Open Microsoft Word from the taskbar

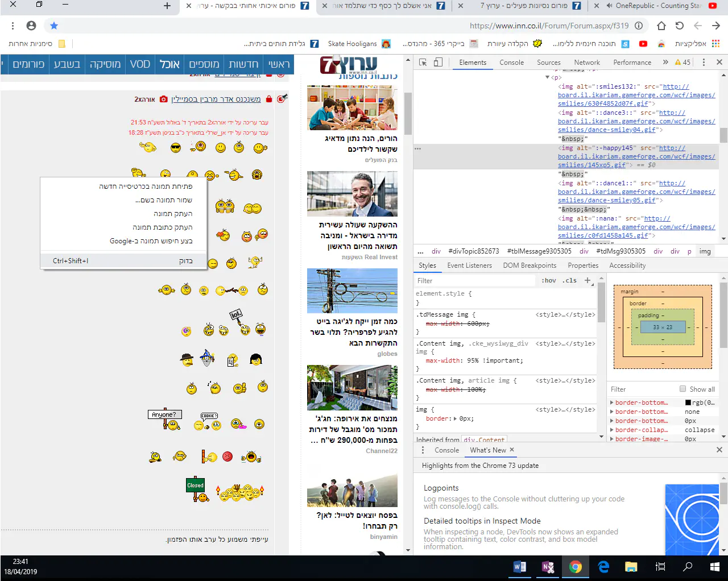[519, 567]
